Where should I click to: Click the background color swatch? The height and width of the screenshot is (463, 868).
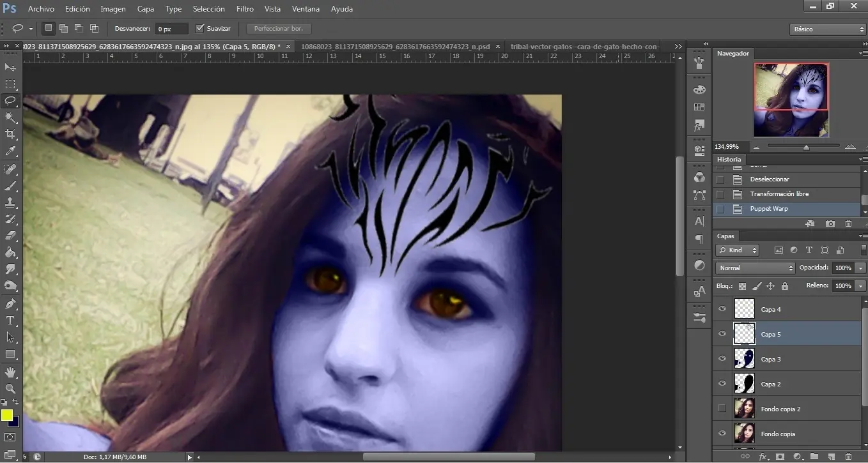click(x=15, y=423)
